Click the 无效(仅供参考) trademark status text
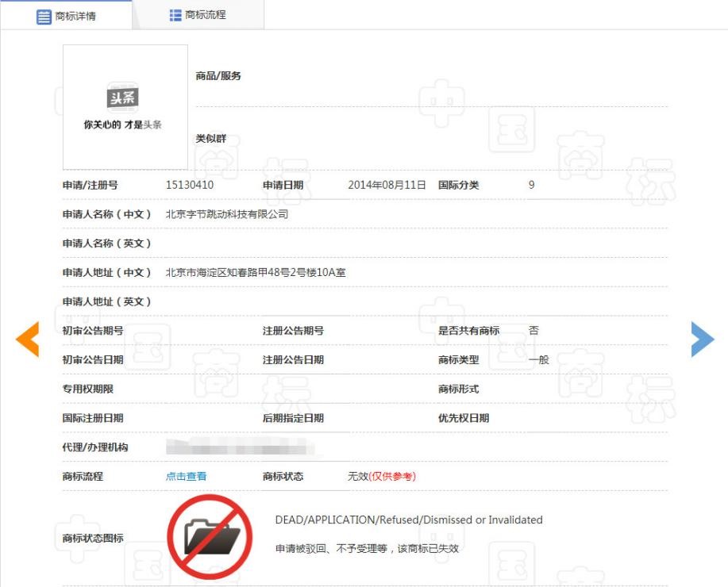 pyautogui.click(x=381, y=477)
